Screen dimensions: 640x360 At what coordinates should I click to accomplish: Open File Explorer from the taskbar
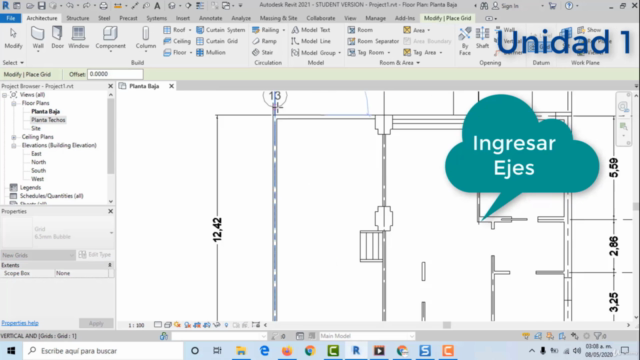(241, 351)
